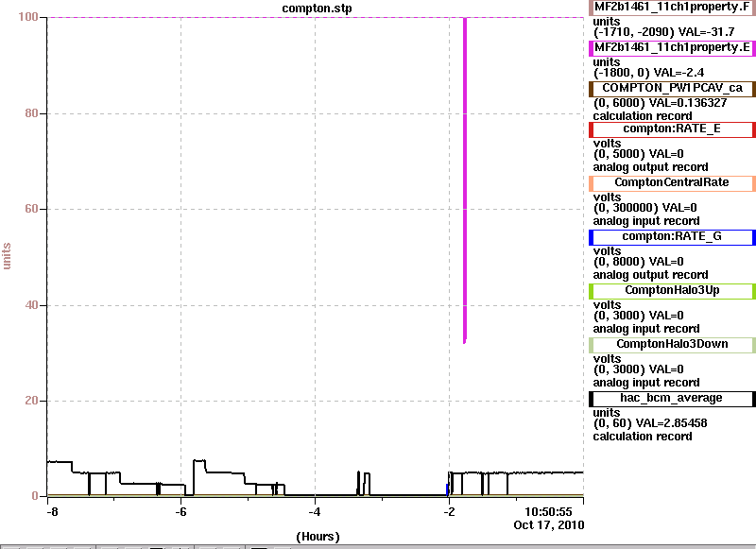Select the compton:RATE_G legend entry
The height and width of the screenshot is (549, 756).
click(x=672, y=236)
